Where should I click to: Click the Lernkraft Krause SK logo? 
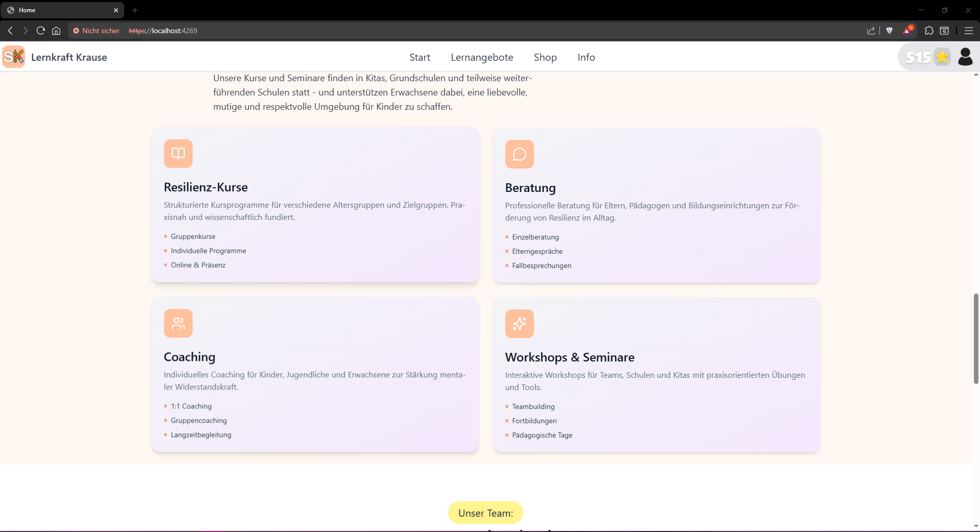pyautogui.click(x=14, y=57)
